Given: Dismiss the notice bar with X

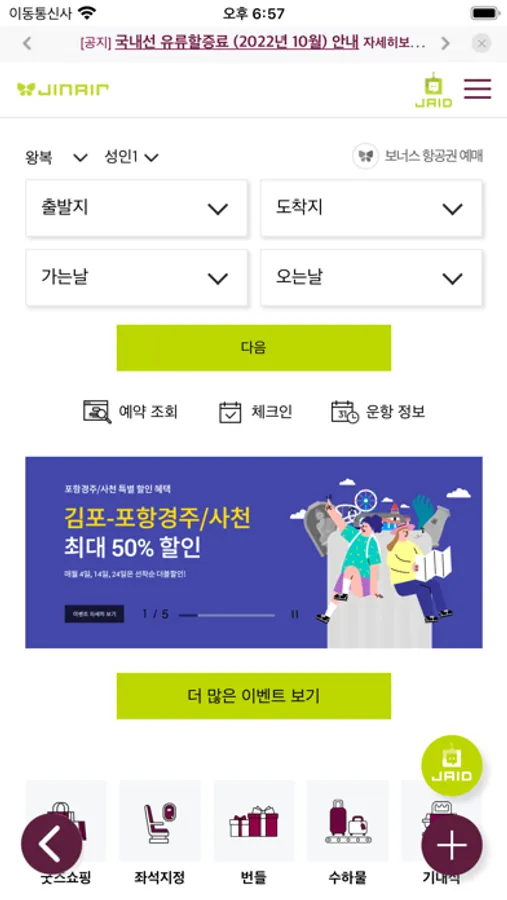Looking at the screenshot, I should click(x=482, y=43).
